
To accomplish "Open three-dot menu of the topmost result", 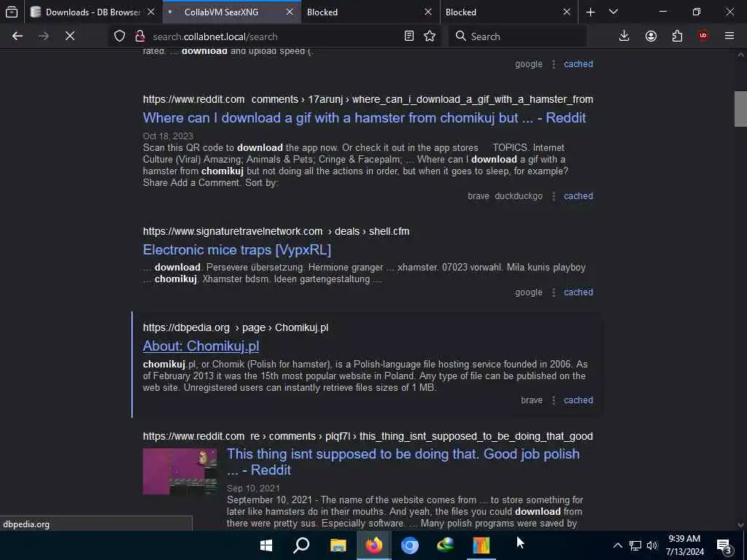I will click(554, 64).
